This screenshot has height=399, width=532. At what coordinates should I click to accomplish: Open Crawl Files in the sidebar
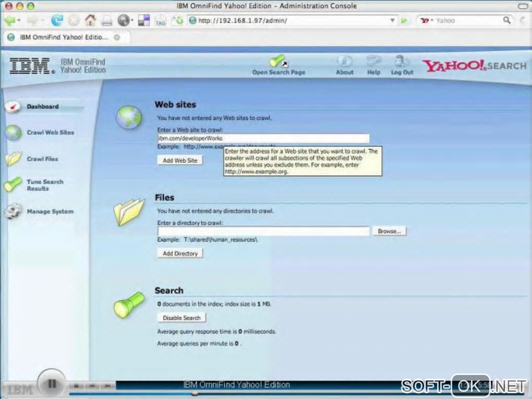pos(42,159)
